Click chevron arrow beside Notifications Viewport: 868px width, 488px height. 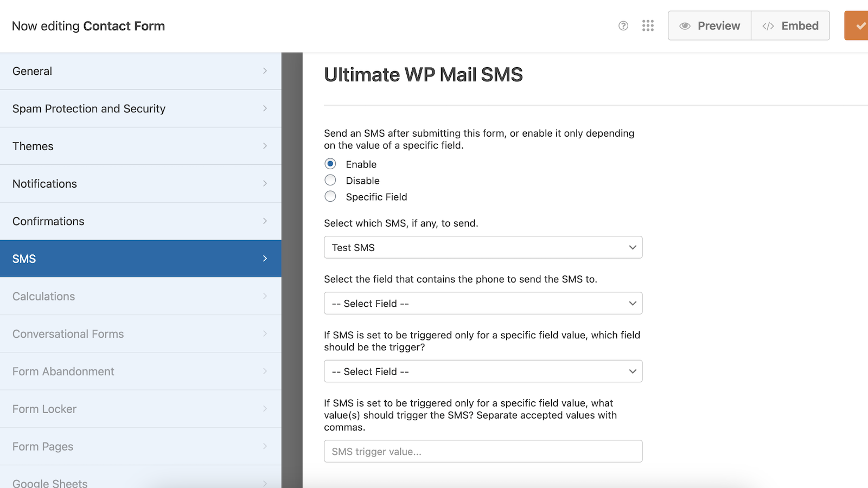pyautogui.click(x=265, y=183)
